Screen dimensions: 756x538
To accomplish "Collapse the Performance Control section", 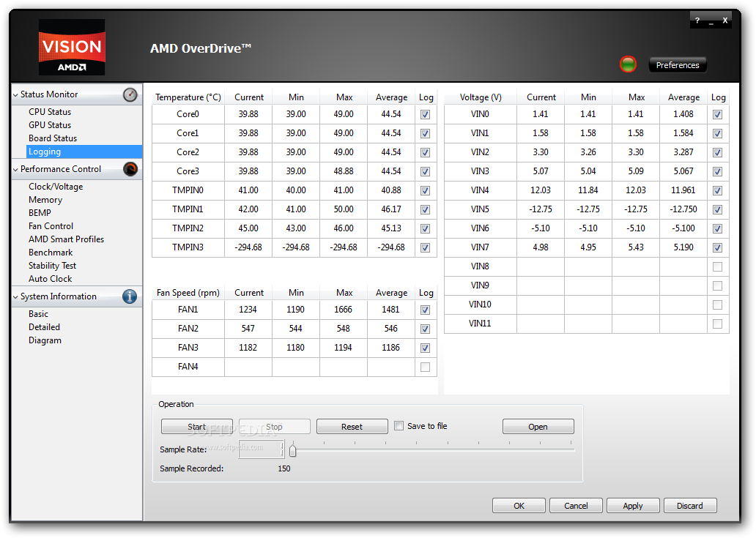I will click(x=15, y=170).
